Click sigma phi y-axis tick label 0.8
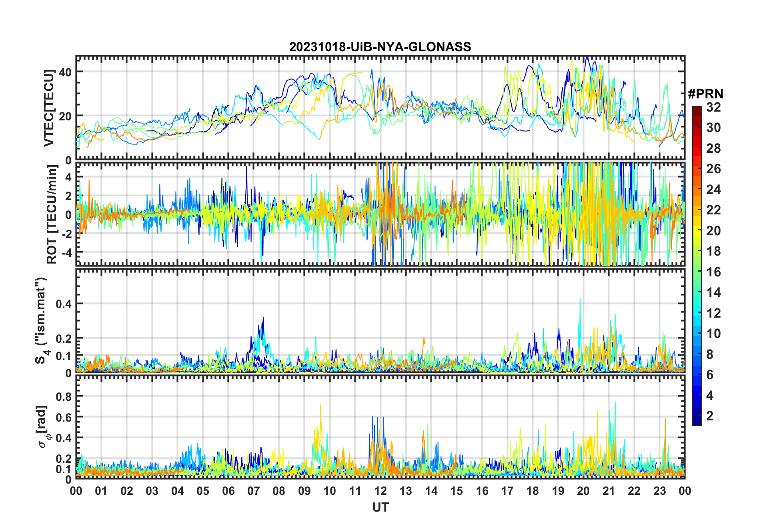Viewport: 761px width, 532px height. pyautogui.click(x=63, y=396)
